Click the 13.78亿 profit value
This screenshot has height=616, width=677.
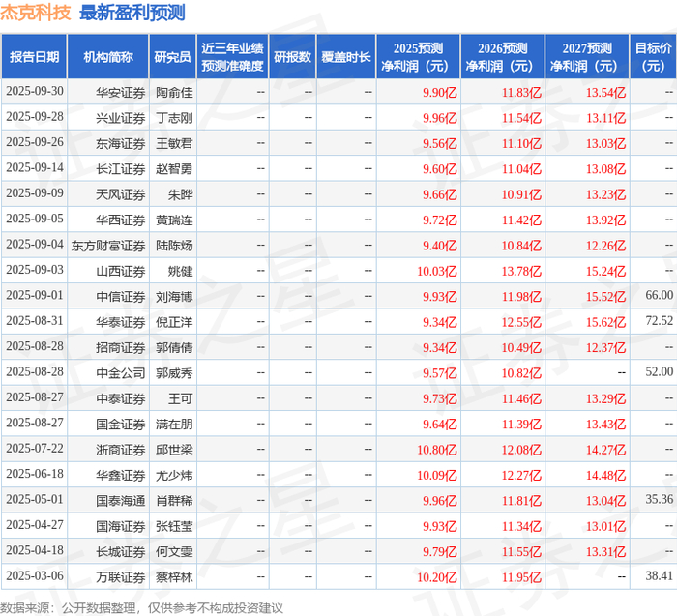(521, 271)
